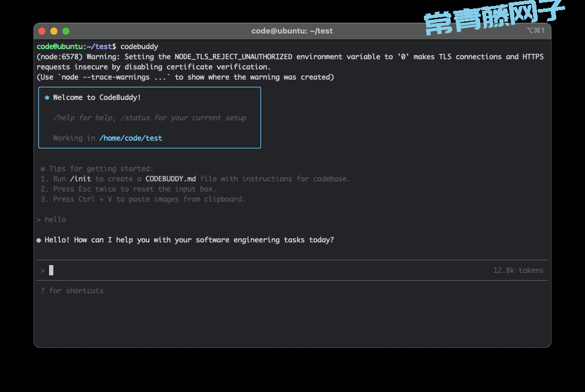Image resolution: width=585 pixels, height=392 pixels.
Task: Click the NODE_TLS_REJECT_UNAUTHORIZED variable in the warning
Action: pos(233,57)
